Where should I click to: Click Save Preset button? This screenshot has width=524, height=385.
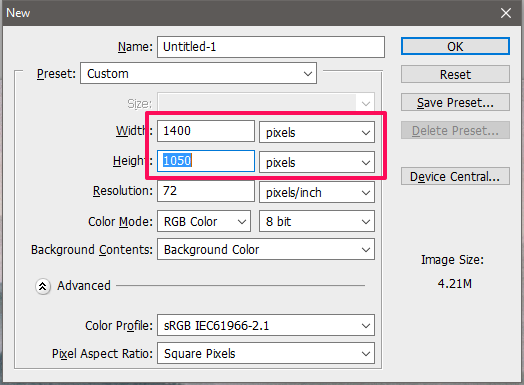click(455, 102)
